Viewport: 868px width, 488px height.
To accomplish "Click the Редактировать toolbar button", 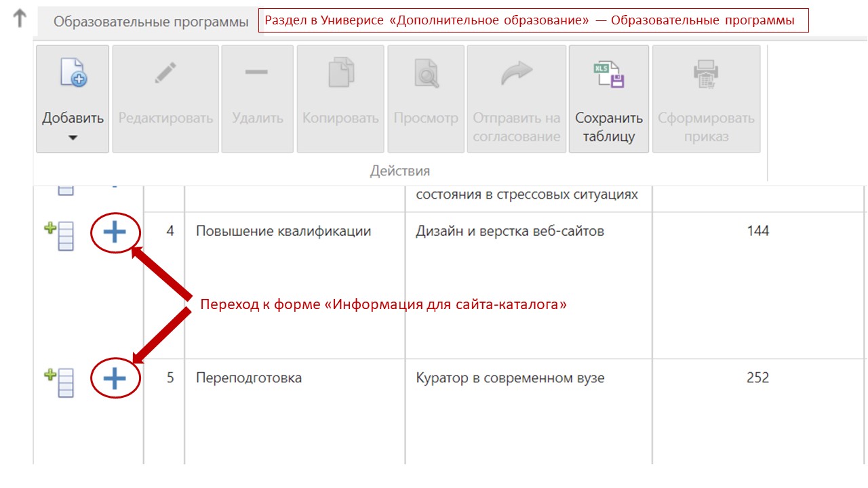I will [x=165, y=99].
